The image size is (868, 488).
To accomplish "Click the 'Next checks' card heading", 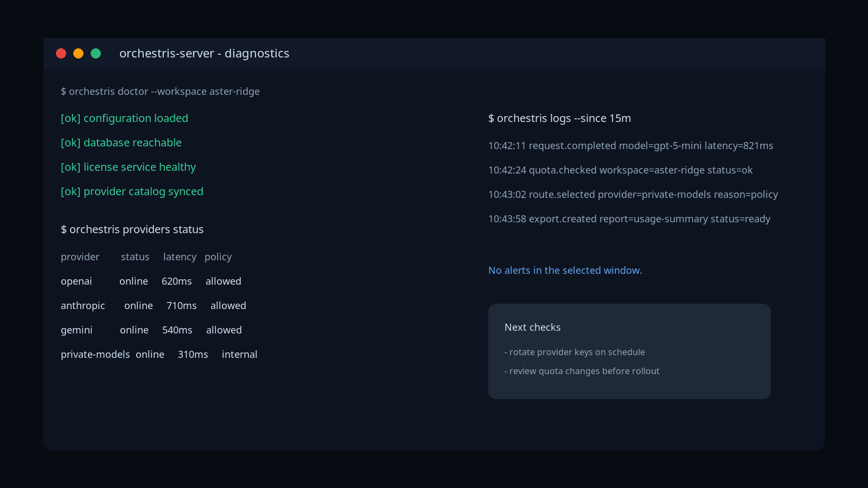I will click(533, 328).
